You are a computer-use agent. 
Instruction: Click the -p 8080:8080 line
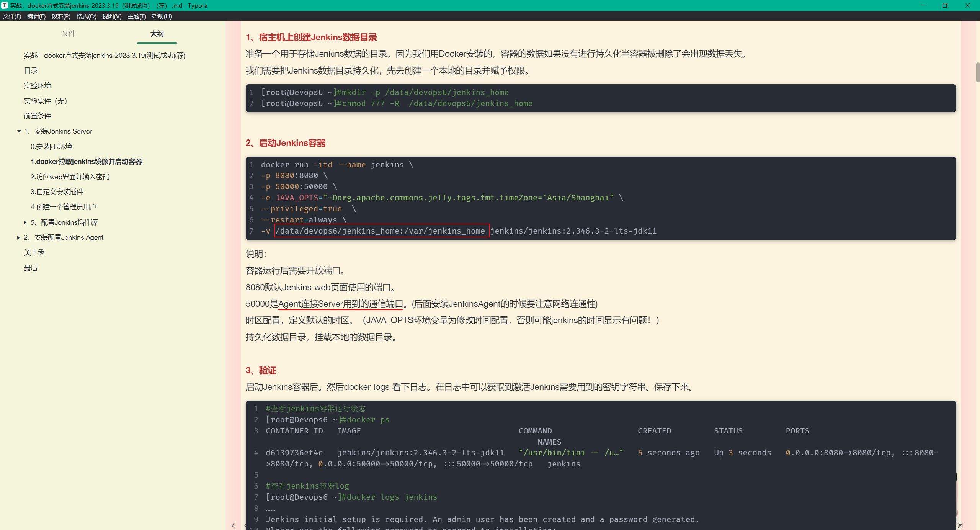(294, 175)
